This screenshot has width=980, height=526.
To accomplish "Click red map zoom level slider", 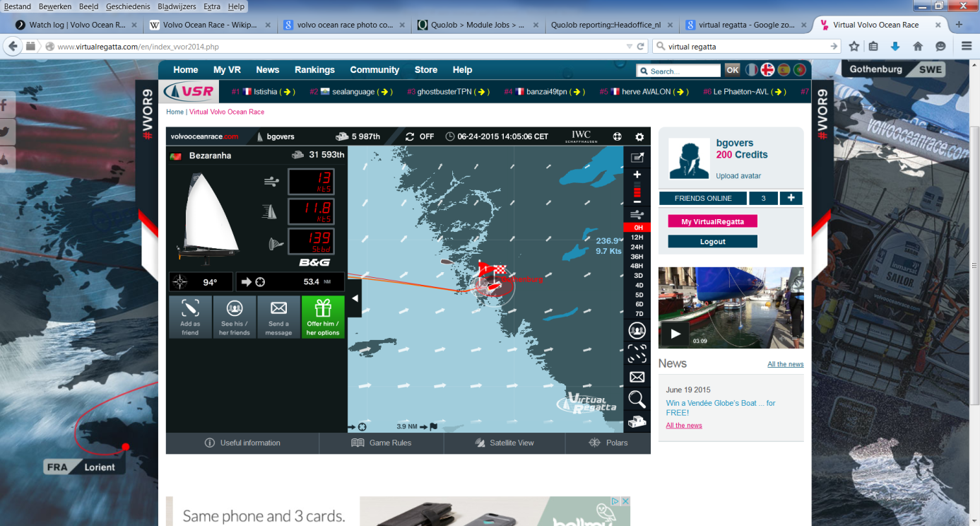I will pos(637,189).
